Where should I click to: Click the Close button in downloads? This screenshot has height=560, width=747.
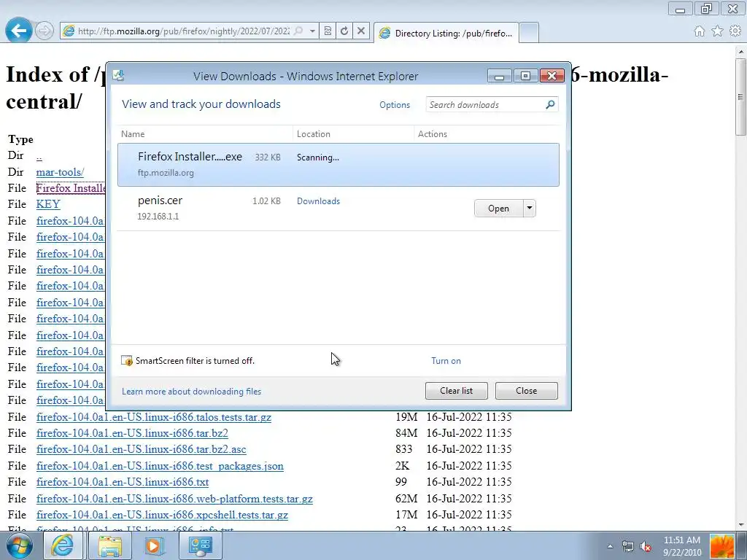pos(527,391)
